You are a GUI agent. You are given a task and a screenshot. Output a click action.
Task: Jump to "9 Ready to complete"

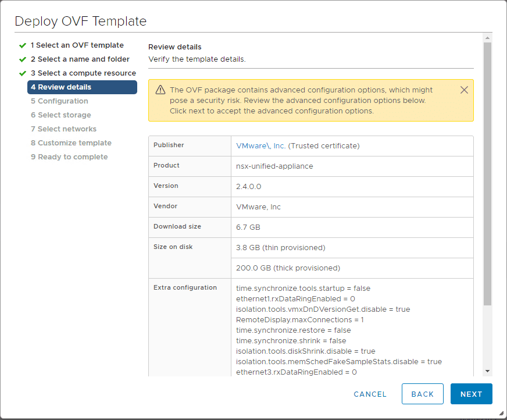(69, 156)
